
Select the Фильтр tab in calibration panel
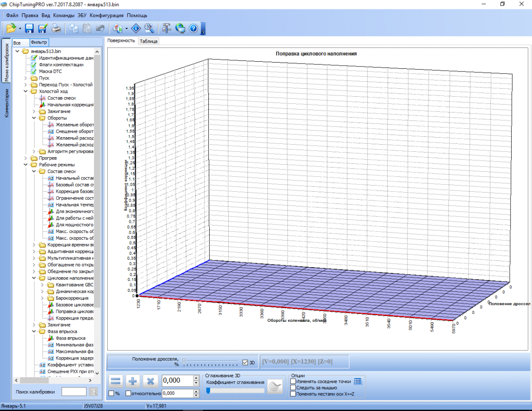coord(39,43)
